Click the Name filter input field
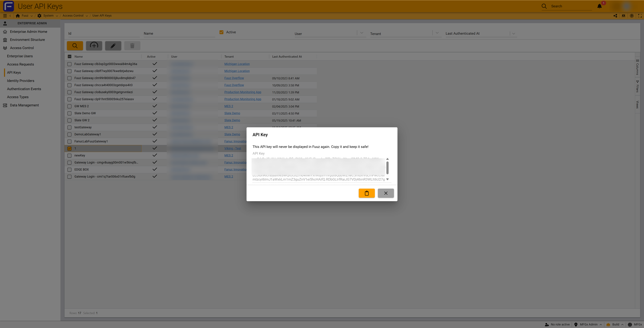 point(179,34)
